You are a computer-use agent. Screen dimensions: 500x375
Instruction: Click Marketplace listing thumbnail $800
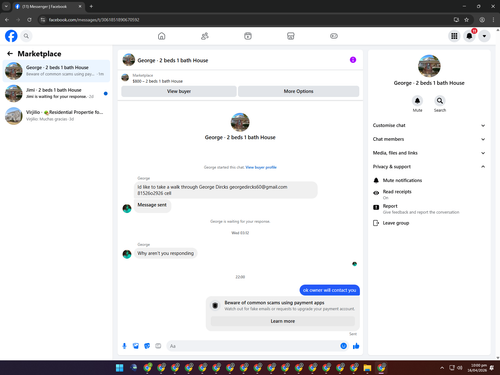point(125,78)
